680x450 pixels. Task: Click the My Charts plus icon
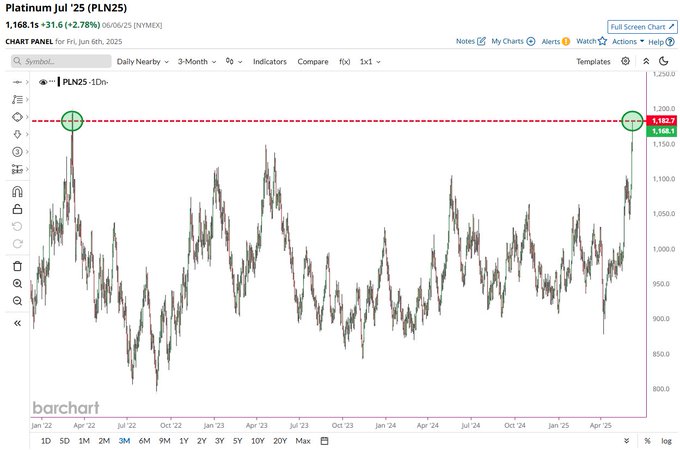coord(531,41)
